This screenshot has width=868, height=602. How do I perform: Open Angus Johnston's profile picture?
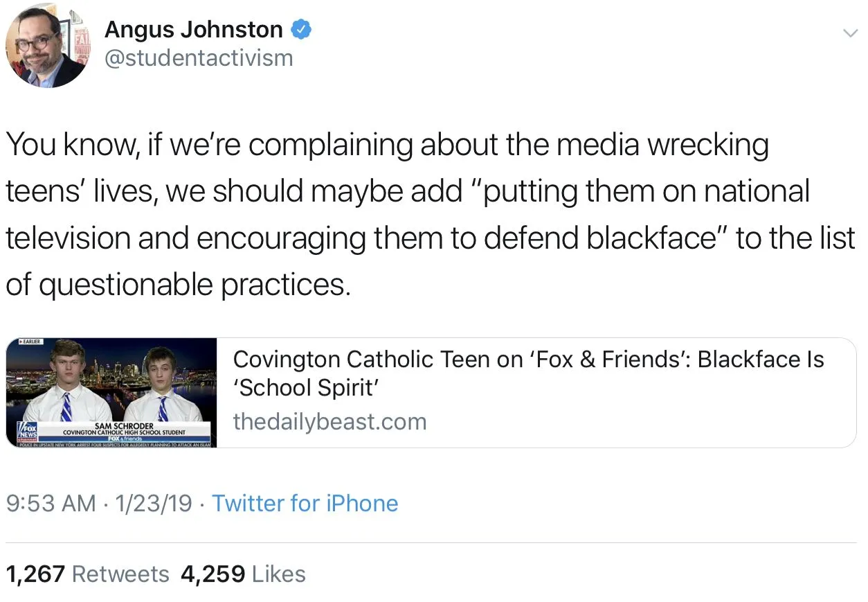click(x=46, y=47)
